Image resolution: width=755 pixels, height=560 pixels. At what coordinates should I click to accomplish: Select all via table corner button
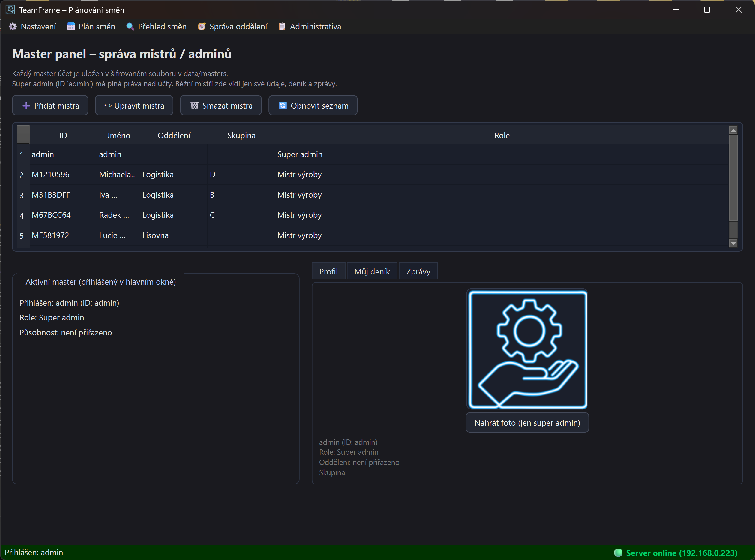click(x=23, y=135)
